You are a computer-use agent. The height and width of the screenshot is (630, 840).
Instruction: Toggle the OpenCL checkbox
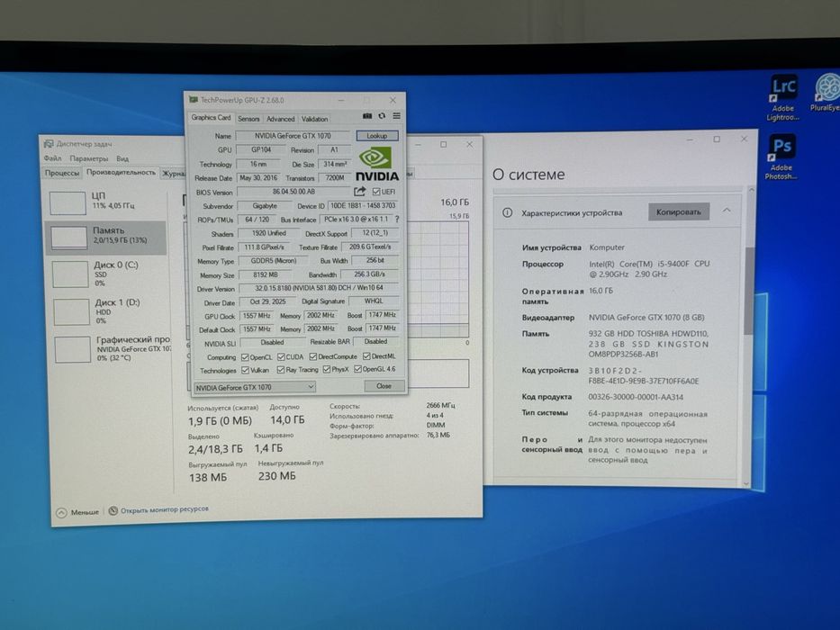pos(245,357)
